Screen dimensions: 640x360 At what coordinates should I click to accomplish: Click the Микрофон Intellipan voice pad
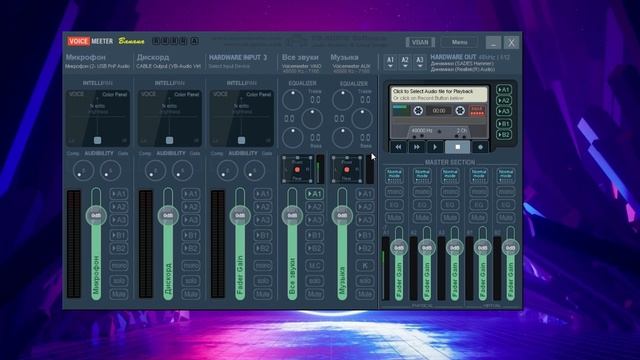[x=98, y=118]
